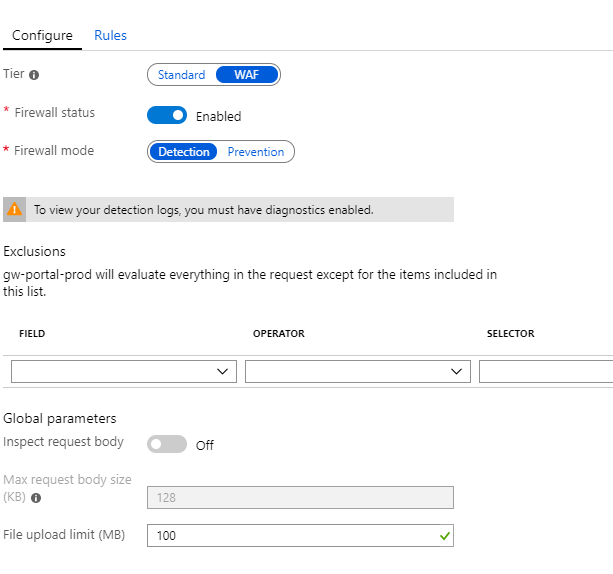
Task: Click the green checkmark in File upload limit
Action: (x=445, y=536)
